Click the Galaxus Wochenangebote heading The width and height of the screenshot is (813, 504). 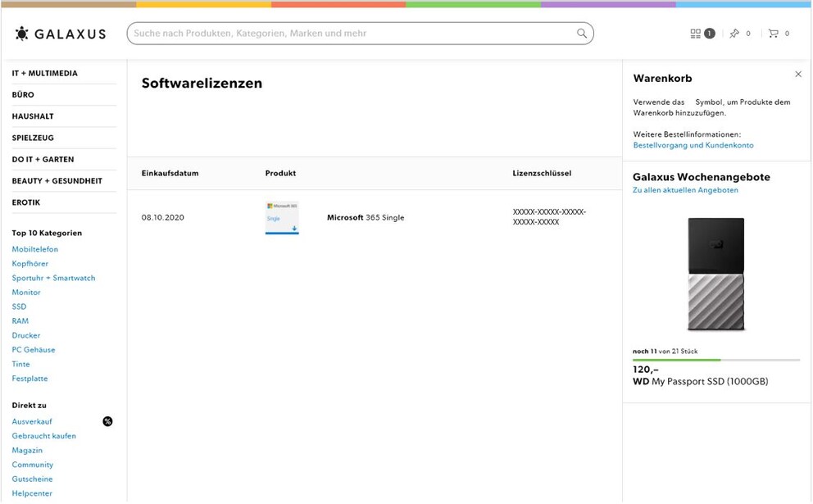(701, 177)
